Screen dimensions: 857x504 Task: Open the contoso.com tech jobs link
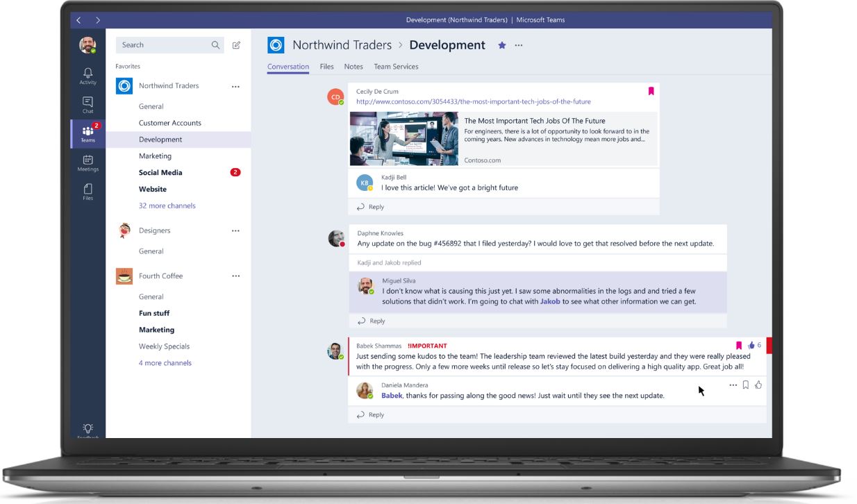473,101
